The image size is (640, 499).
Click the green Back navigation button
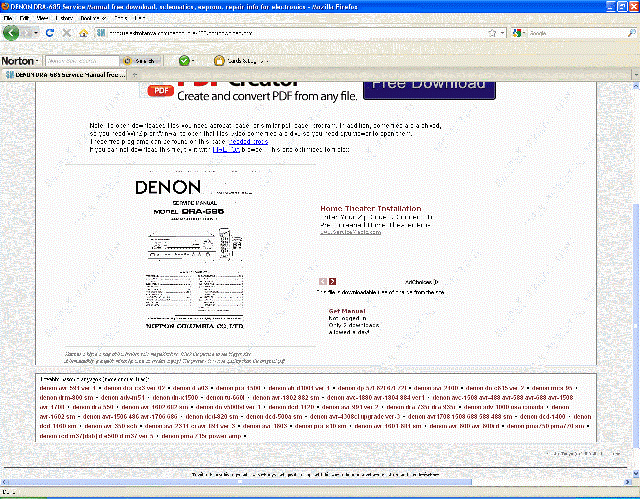11,33
